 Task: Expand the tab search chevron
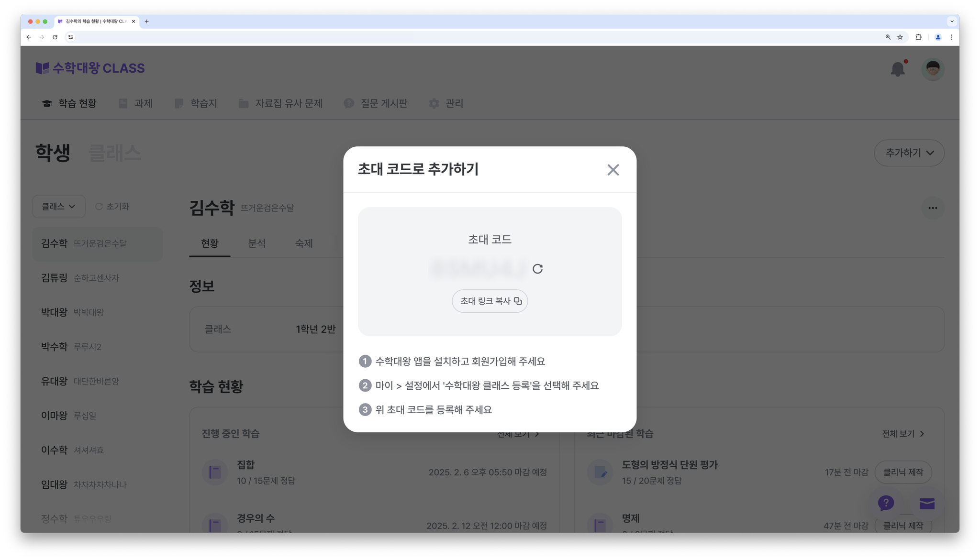(x=952, y=21)
